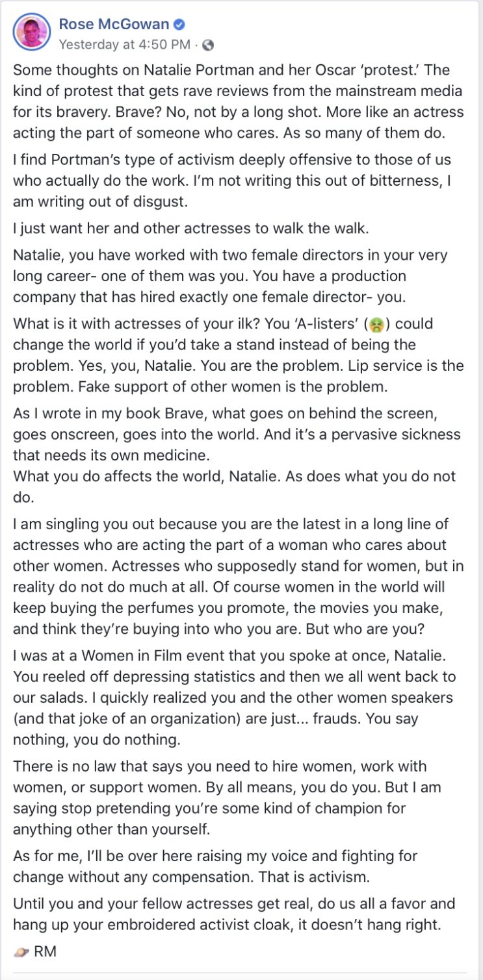Image resolution: width=483 pixels, height=980 pixels.
Task: Click the globe public privacy icon
Action: pyautogui.click(x=208, y=45)
